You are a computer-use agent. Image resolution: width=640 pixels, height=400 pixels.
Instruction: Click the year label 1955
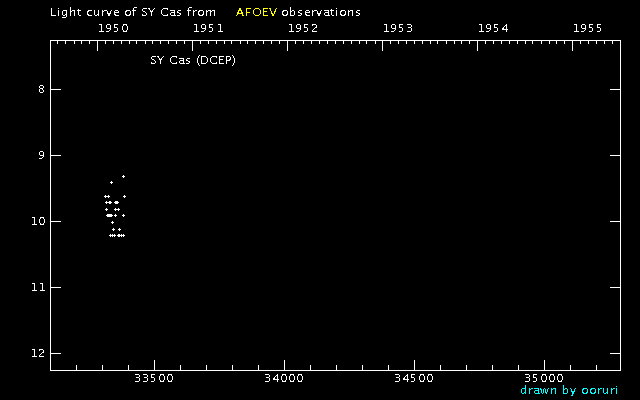click(x=588, y=28)
